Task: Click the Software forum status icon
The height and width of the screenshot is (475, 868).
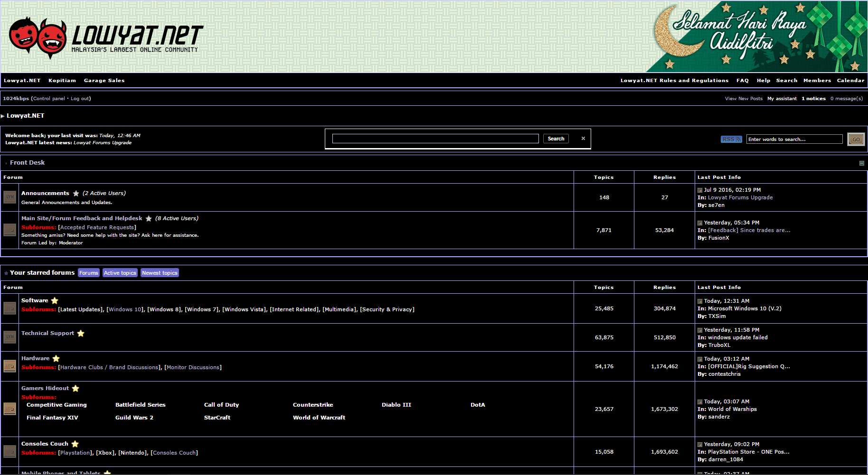Action: tap(10, 308)
